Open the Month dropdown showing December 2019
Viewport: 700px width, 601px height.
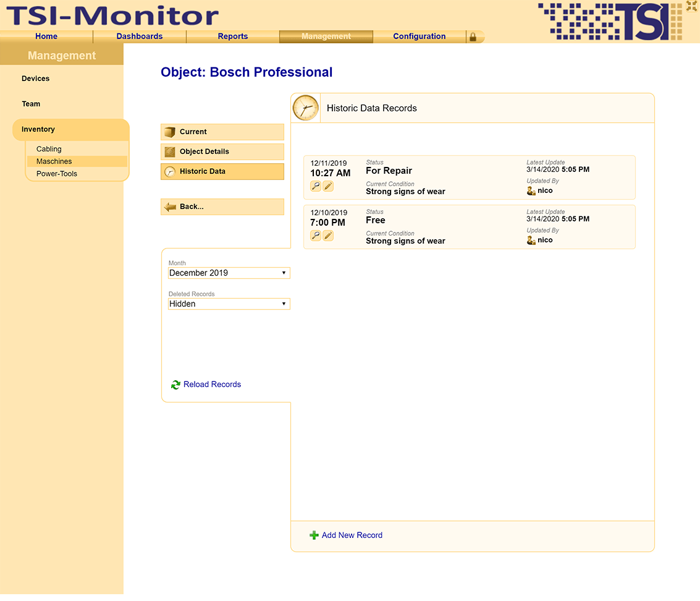click(x=229, y=273)
